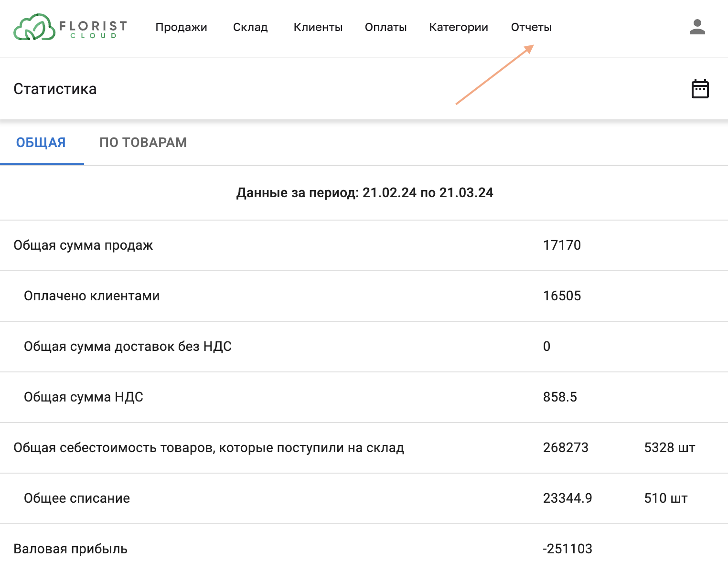
Task: Click the 5328 шт quantity value
Action: point(669,448)
